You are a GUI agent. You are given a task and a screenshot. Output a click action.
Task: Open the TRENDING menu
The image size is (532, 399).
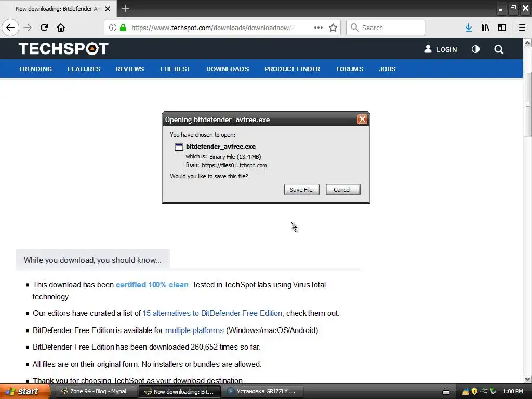coord(35,69)
